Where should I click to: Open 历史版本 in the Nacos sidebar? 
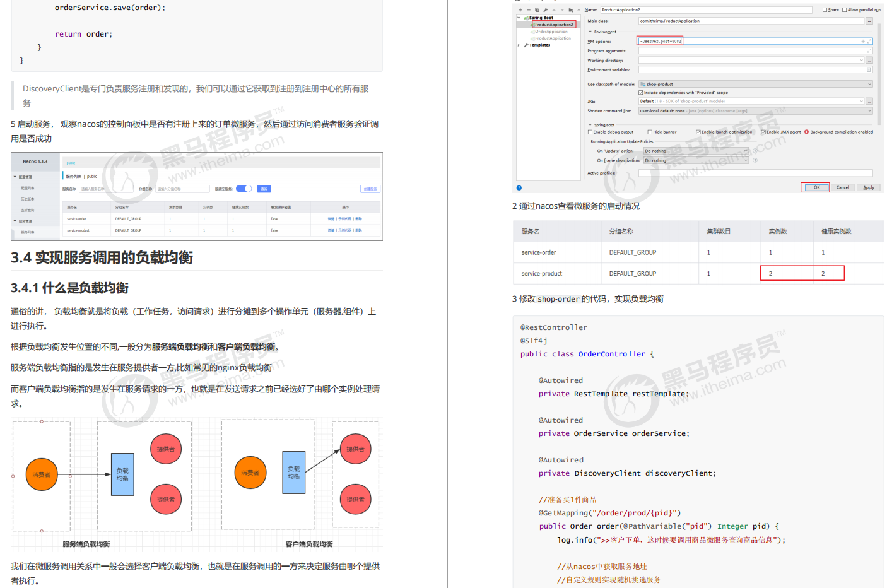pos(27,199)
